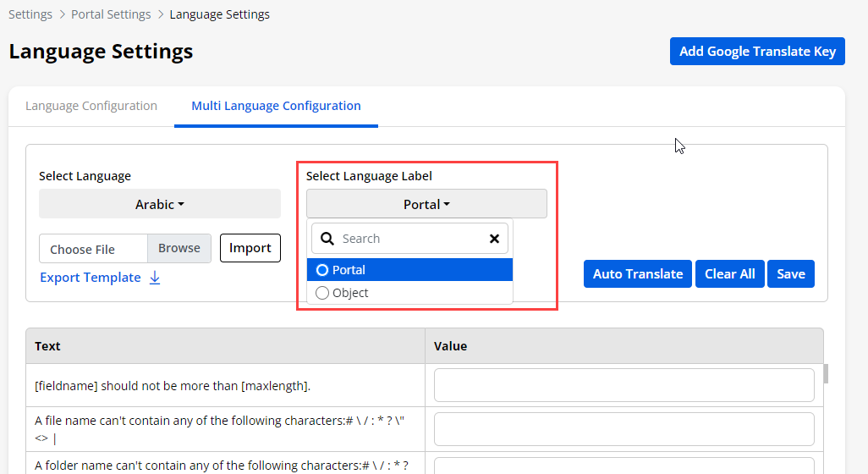Click the Value field for the maxlength message
The image size is (868, 474).
(x=624, y=386)
